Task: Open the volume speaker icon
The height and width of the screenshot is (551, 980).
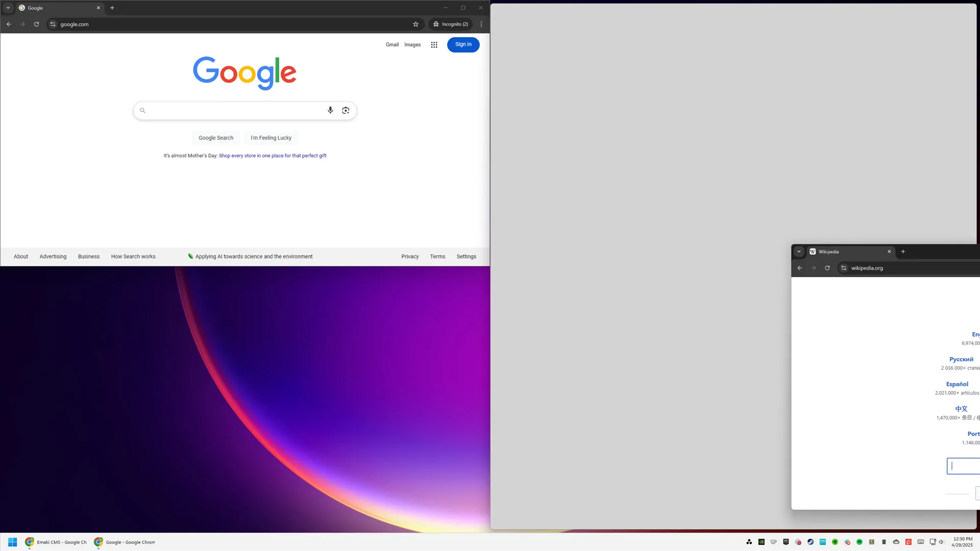Action: 942,542
